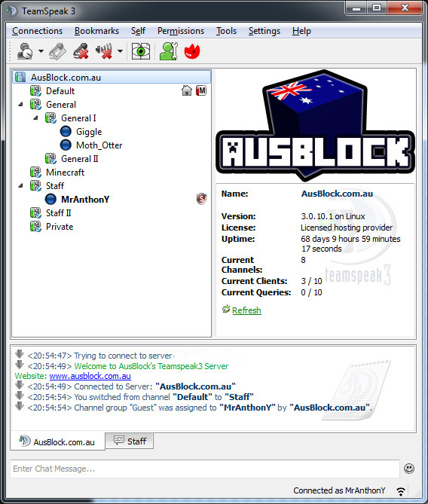Toggle the mute microphone icon
This screenshot has width=428, height=504.
coord(81,51)
